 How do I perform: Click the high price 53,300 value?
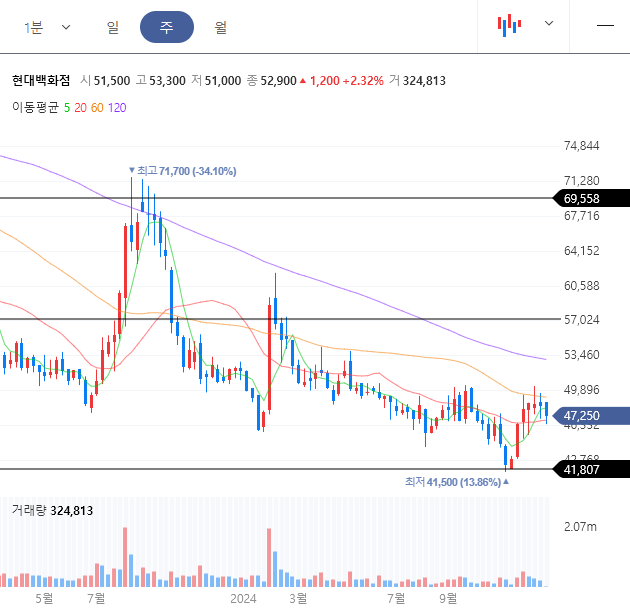tap(167, 81)
